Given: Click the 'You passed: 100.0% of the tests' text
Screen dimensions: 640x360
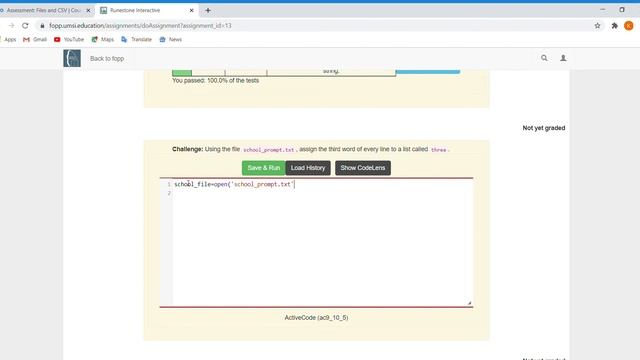Looking at the screenshot, I should coord(216,80).
